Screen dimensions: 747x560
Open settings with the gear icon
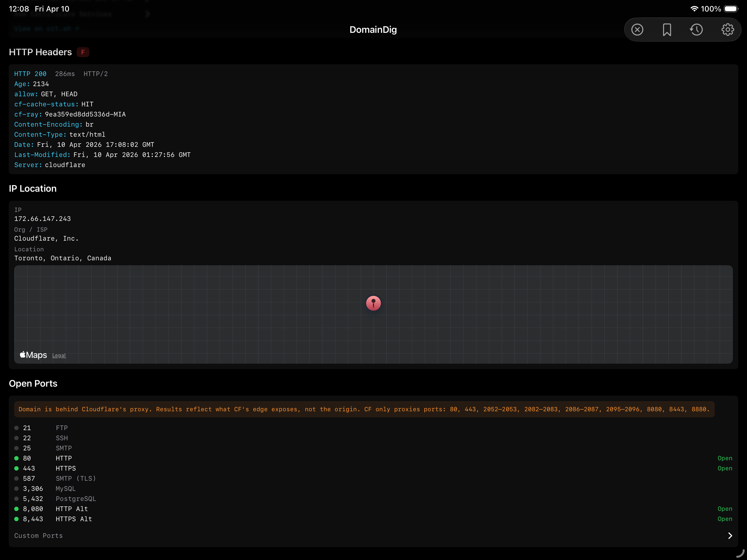727,30
